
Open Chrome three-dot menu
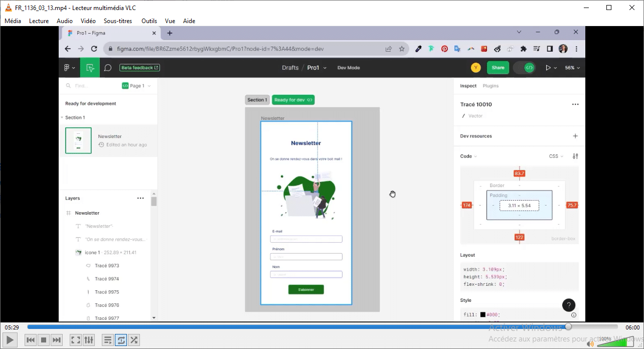coord(576,49)
